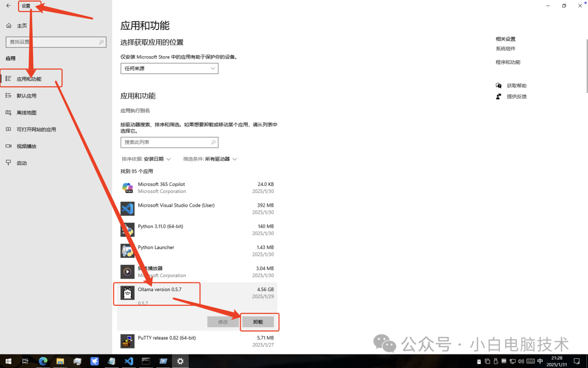Viewport: 588px width, 368px height.
Task: Open the command prompt taskbar icon
Action: click(x=146, y=361)
